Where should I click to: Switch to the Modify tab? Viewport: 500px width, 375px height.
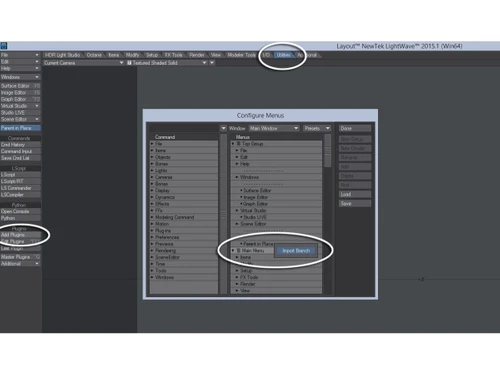(133, 55)
